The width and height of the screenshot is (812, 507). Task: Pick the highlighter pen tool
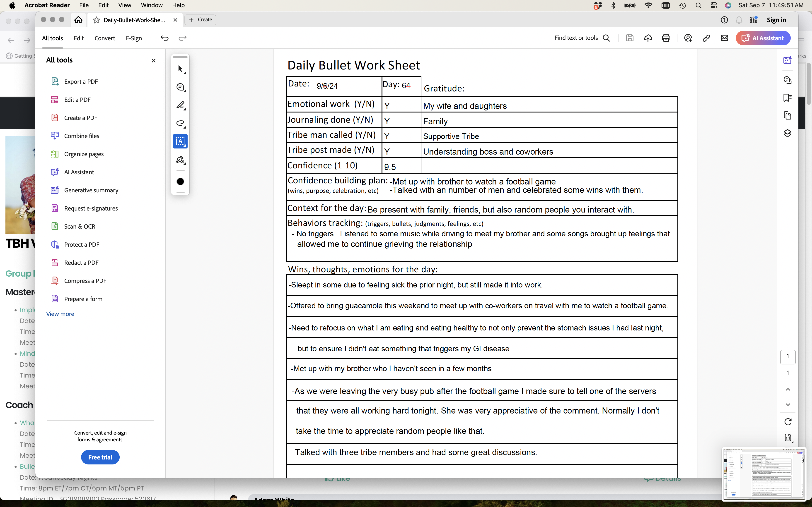pyautogui.click(x=181, y=105)
